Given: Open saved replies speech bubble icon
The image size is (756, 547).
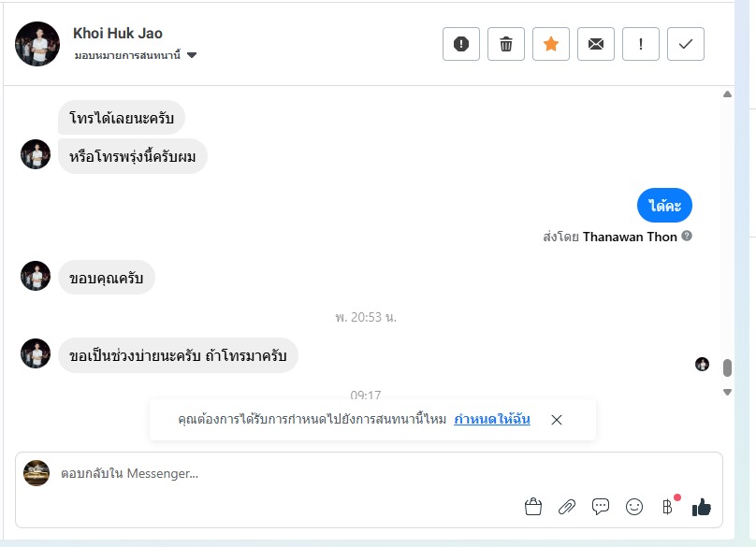Looking at the screenshot, I should [601, 507].
